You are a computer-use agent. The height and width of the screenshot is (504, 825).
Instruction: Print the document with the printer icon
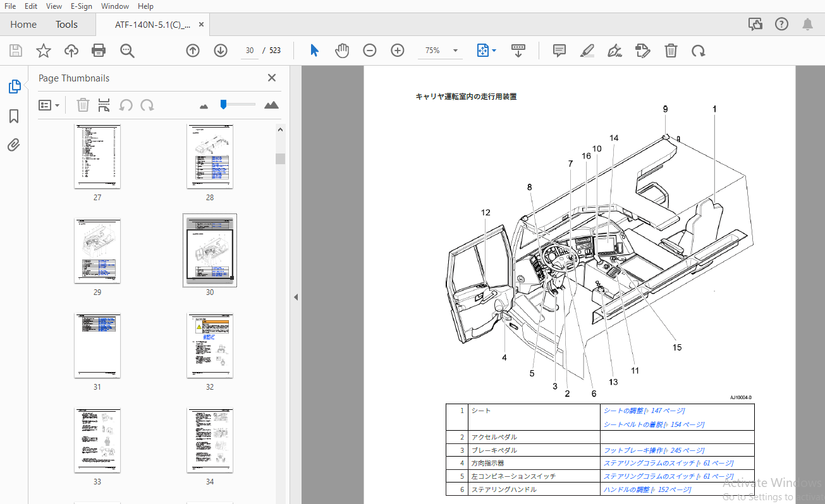99,51
